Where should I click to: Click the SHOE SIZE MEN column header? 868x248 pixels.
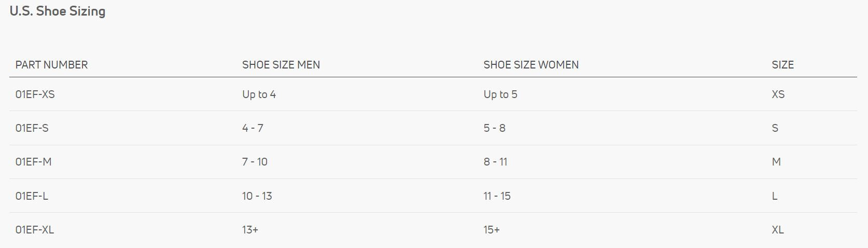click(281, 65)
